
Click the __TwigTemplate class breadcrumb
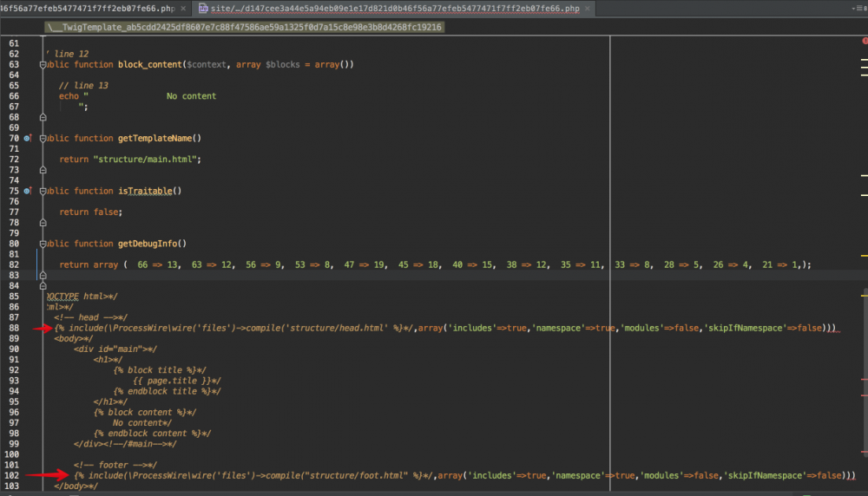tap(246, 27)
